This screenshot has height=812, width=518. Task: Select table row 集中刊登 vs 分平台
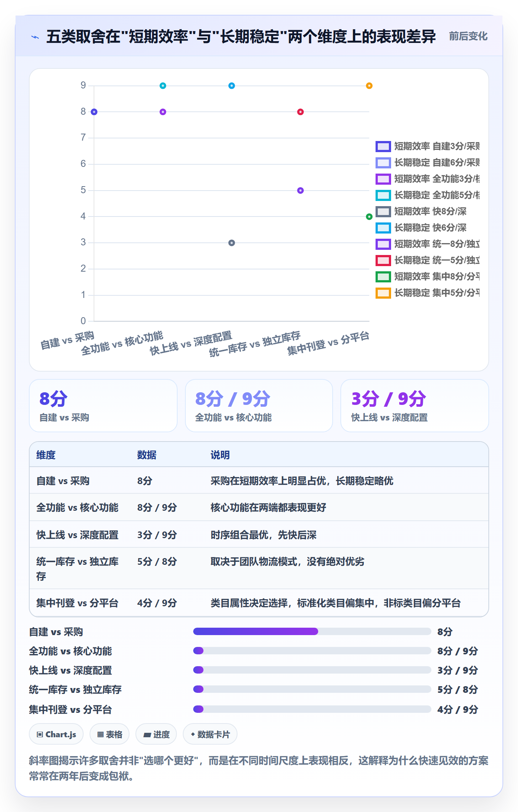259,603
